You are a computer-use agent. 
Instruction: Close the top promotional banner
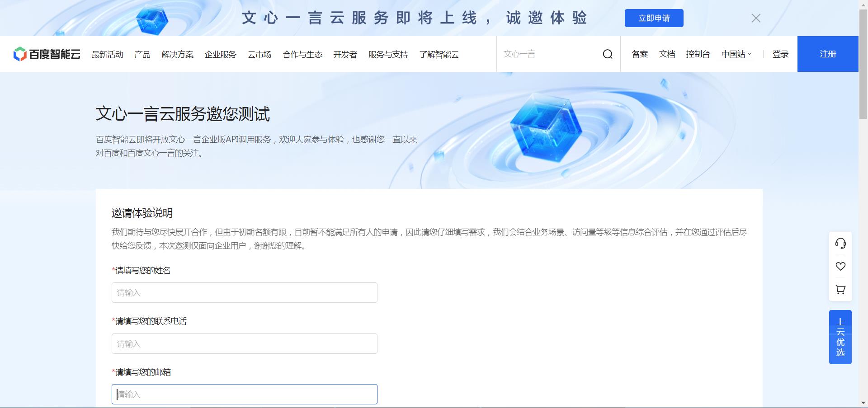(x=756, y=18)
